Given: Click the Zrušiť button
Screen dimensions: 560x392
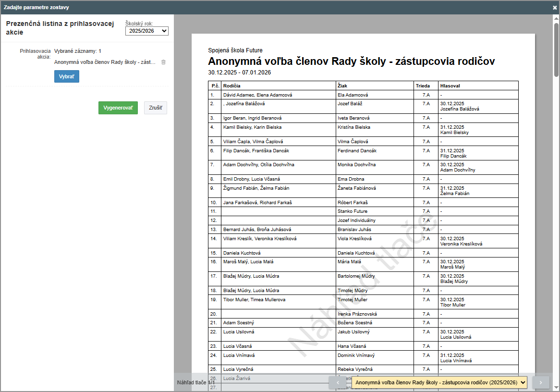Looking at the screenshot, I should 155,108.
